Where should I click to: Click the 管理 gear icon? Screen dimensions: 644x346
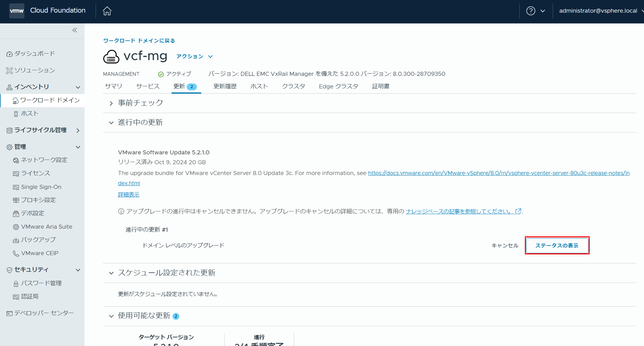(x=10, y=147)
